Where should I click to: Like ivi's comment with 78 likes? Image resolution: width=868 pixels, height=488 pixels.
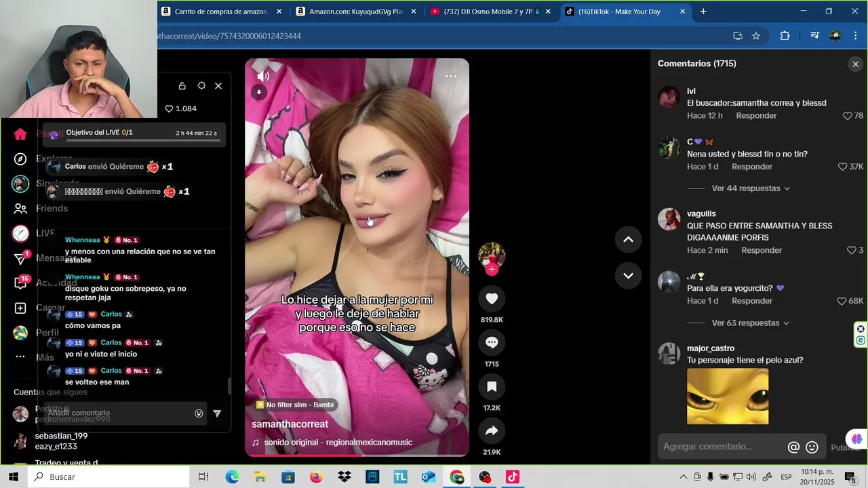[847, 116]
